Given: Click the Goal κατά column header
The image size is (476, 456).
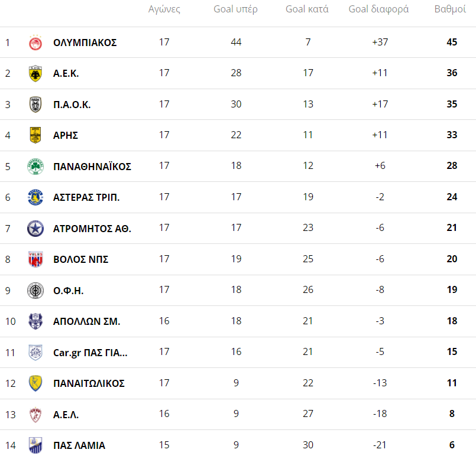Looking at the screenshot, I should click(307, 9).
